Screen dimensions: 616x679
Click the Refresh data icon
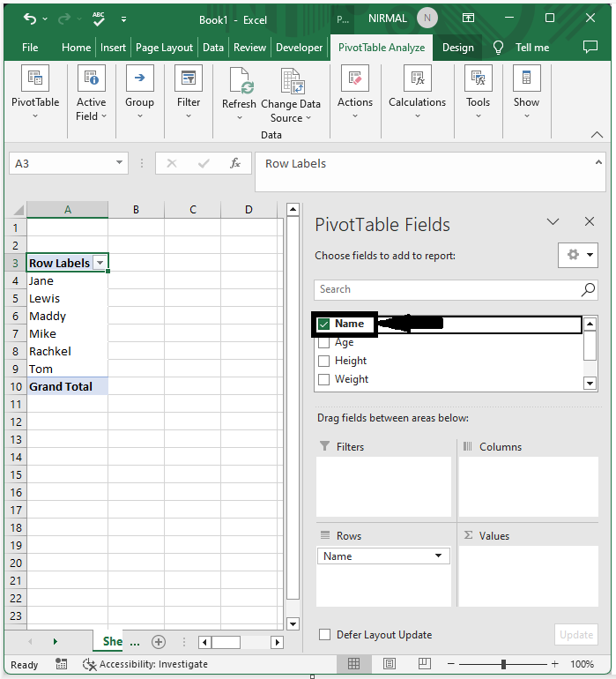pyautogui.click(x=240, y=80)
